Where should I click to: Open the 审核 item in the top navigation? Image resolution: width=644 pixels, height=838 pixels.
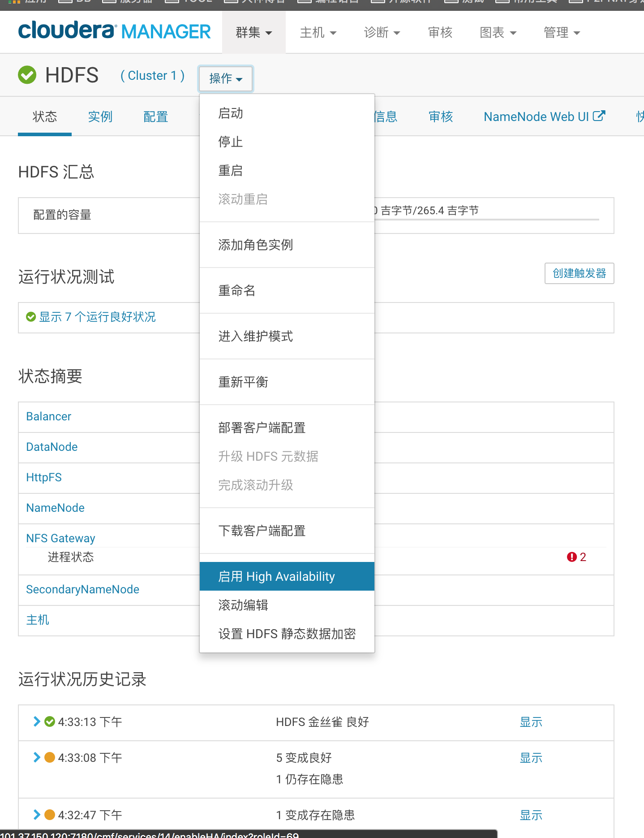(x=440, y=32)
